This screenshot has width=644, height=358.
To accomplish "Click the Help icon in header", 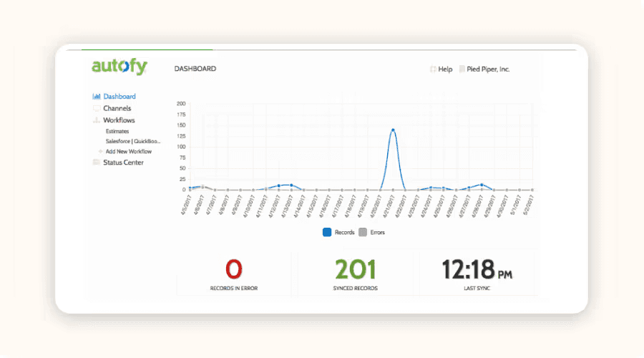I will point(433,69).
